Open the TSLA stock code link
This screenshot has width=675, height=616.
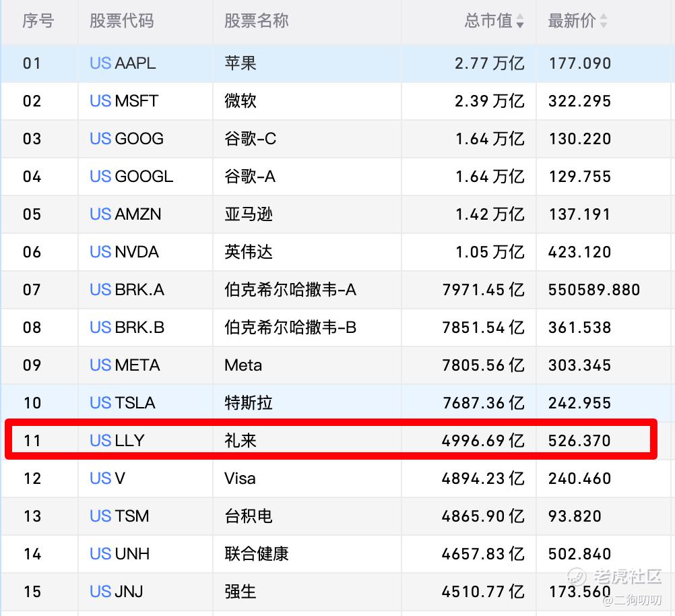[123, 402]
